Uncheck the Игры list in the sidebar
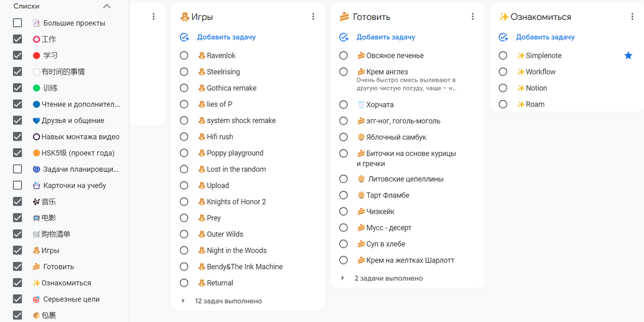This screenshot has height=322, width=644. click(18, 250)
